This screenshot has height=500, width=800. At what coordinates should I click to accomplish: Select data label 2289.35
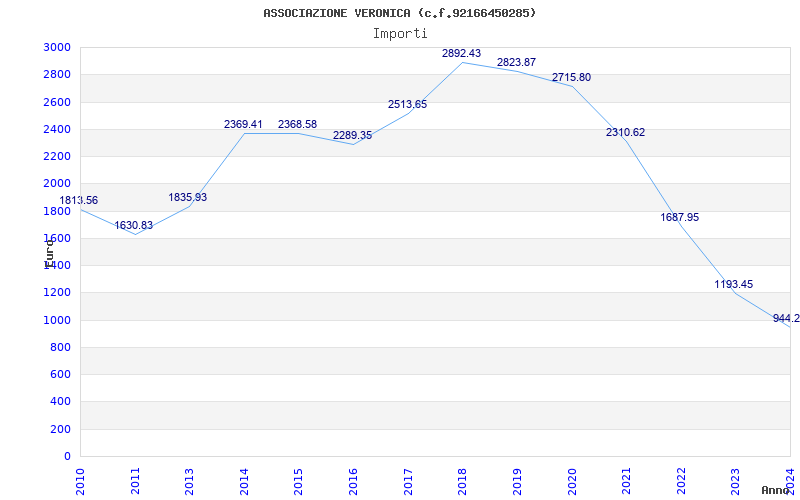pyautogui.click(x=353, y=136)
